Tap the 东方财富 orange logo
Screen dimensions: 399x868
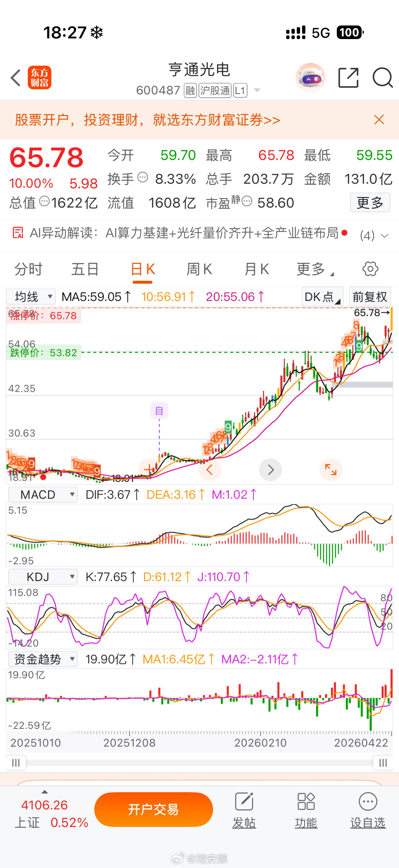point(40,78)
